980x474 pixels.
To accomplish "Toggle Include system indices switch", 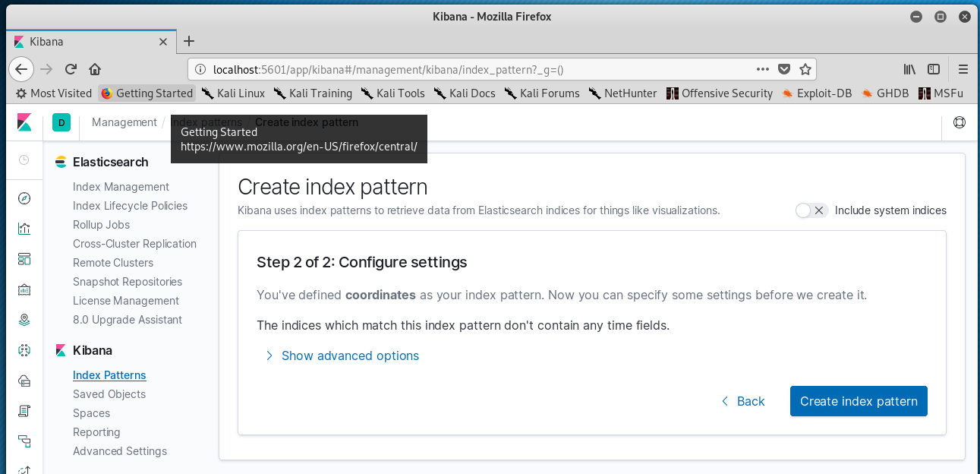I will tap(811, 210).
